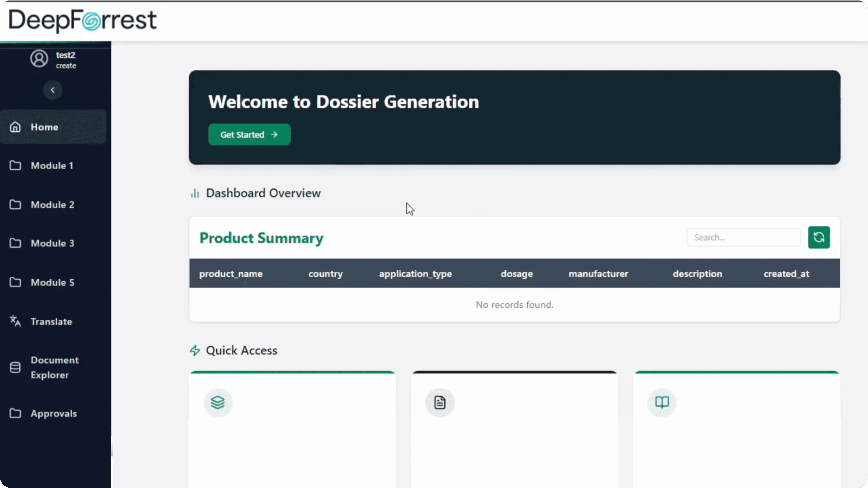Open Module 2 in the sidebar

[52, 205]
